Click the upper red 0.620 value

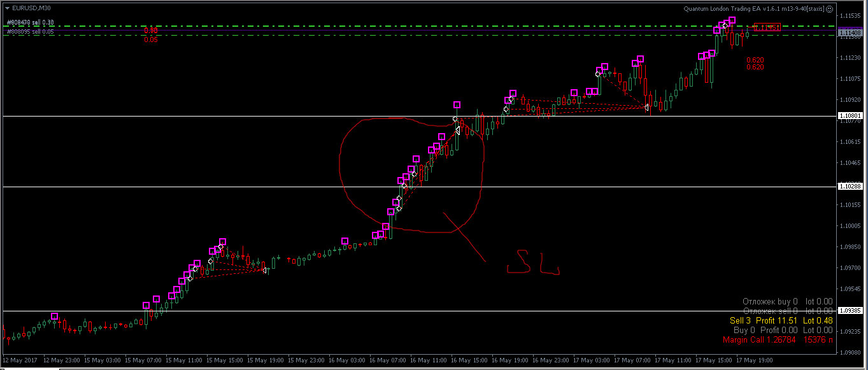(755, 60)
